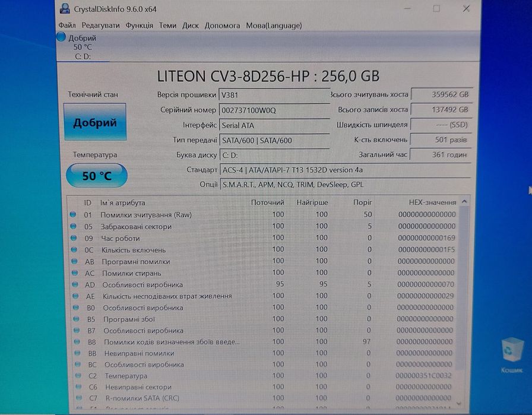The height and width of the screenshot is (415, 532).
Task: Open the Редагувати menu
Action: [x=100, y=26]
